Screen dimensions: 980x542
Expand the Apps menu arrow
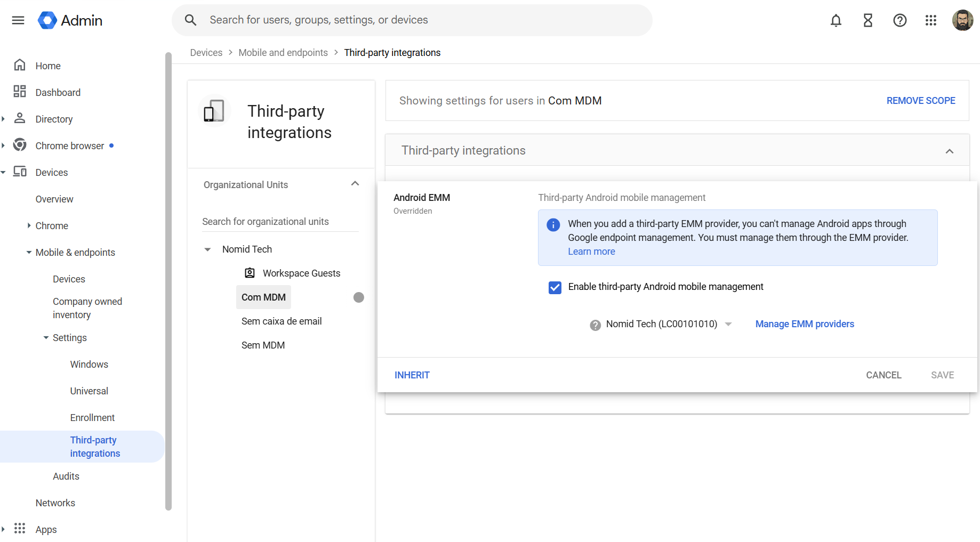[x=3, y=529]
